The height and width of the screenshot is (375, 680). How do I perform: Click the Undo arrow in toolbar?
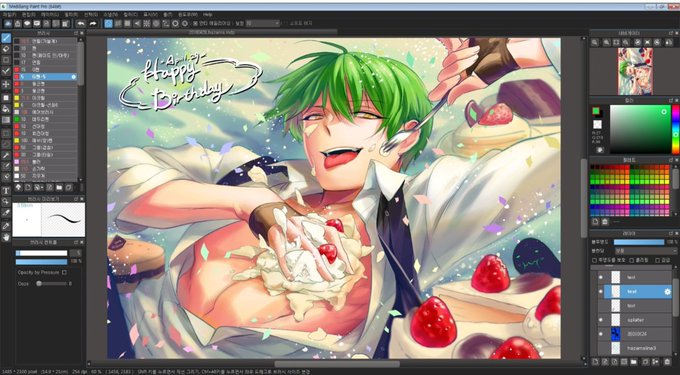81,23
